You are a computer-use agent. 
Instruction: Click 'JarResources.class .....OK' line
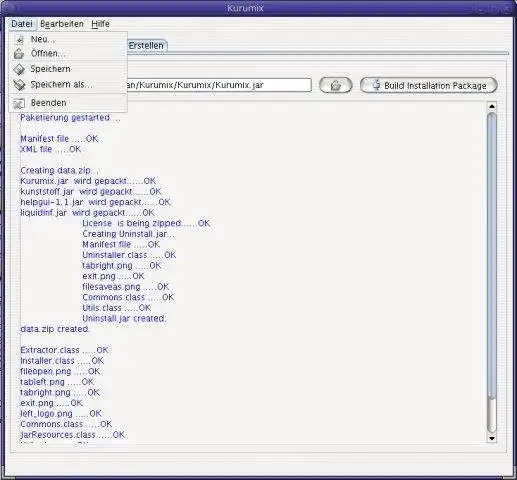[72, 435]
